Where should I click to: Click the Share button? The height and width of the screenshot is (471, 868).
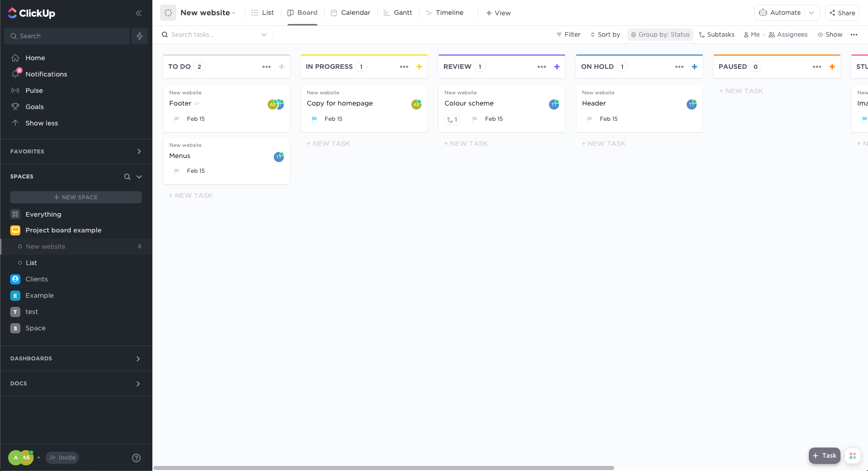842,13
